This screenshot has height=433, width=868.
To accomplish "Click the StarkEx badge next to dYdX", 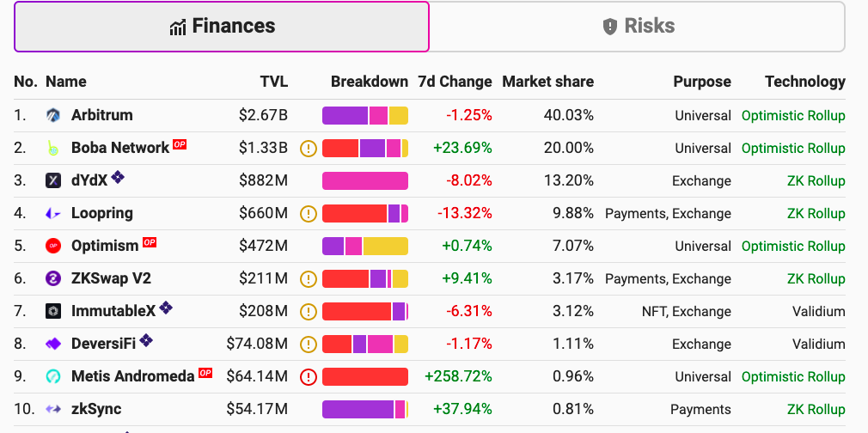I will click(x=118, y=177).
